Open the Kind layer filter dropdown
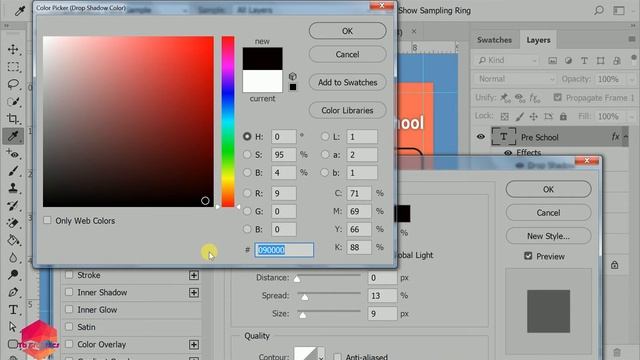 (507, 60)
